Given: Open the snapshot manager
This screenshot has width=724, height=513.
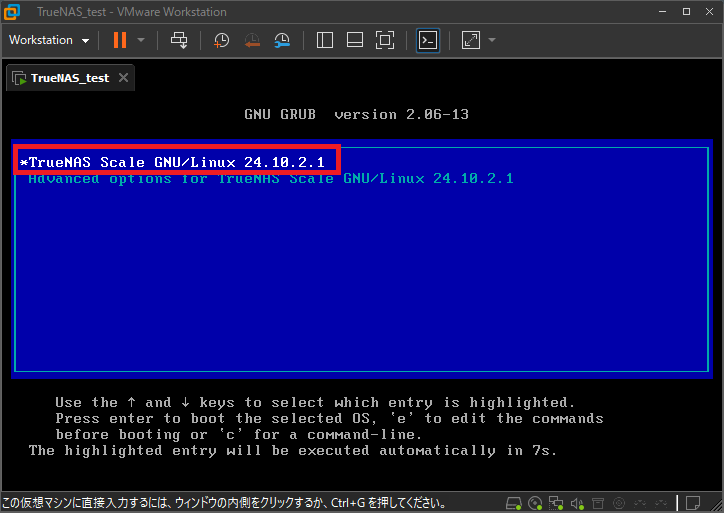Looking at the screenshot, I should point(282,40).
